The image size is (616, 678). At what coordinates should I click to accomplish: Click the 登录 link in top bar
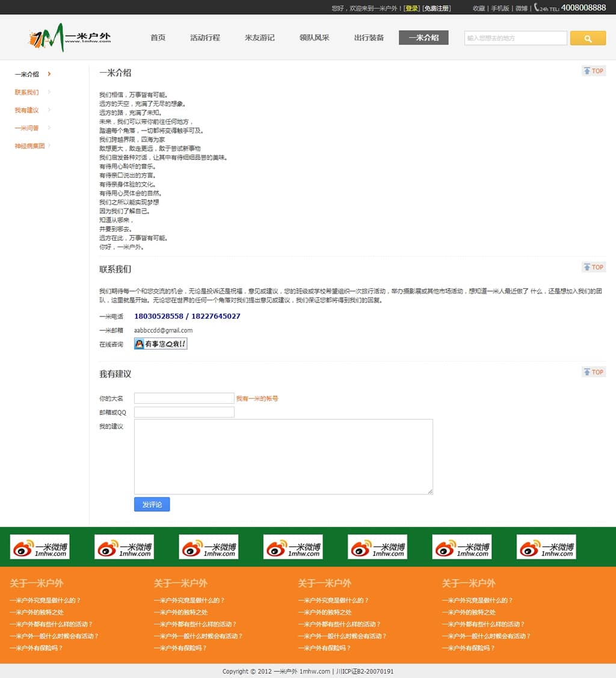point(411,8)
